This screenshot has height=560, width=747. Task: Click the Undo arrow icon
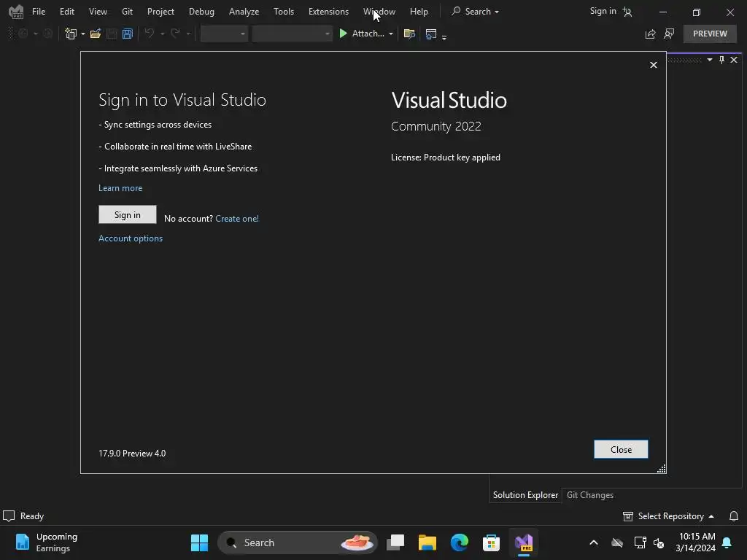click(x=150, y=34)
